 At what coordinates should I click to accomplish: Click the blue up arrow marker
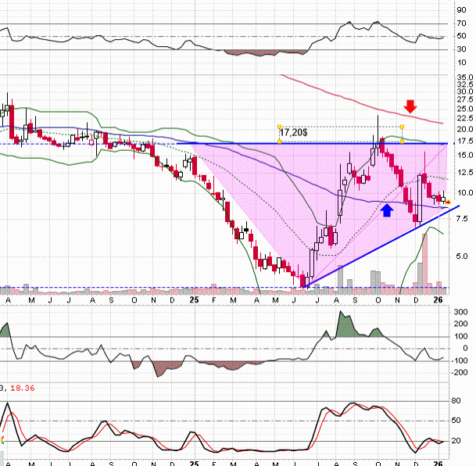[386, 208]
